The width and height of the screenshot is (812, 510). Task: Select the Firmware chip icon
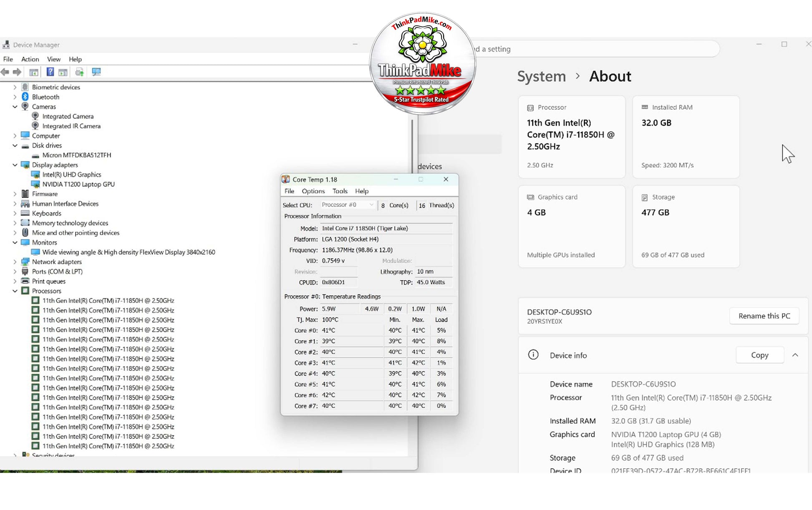point(25,194)
